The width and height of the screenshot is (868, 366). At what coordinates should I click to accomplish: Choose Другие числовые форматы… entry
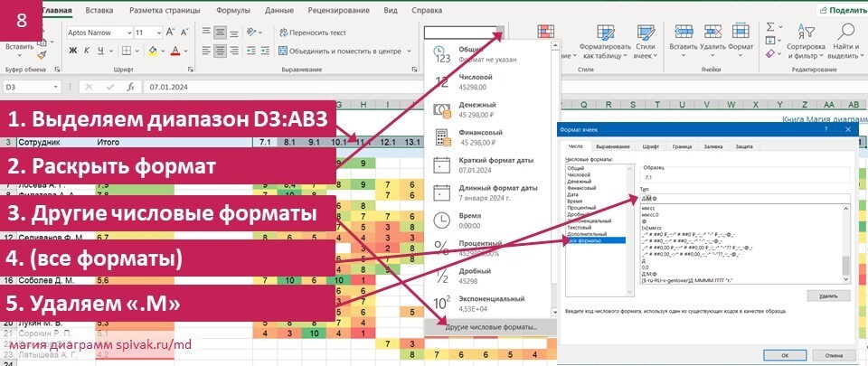click(492, 327)
